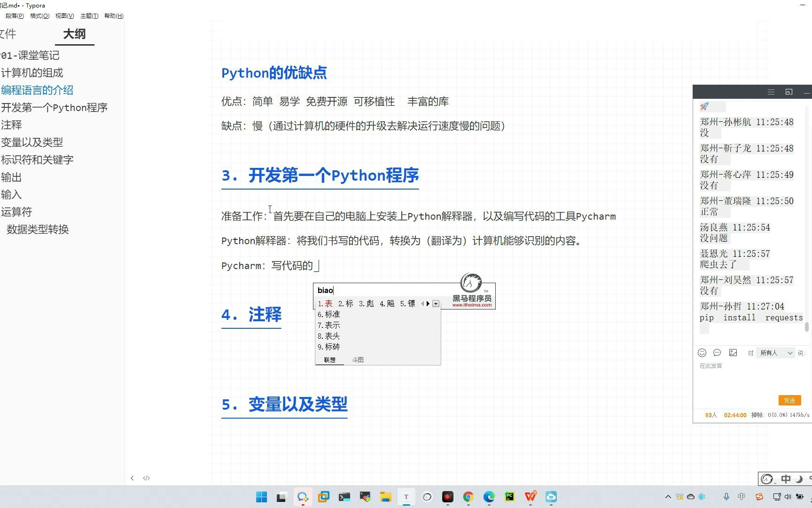Open Typora from the taskbar

coord(406,497)
